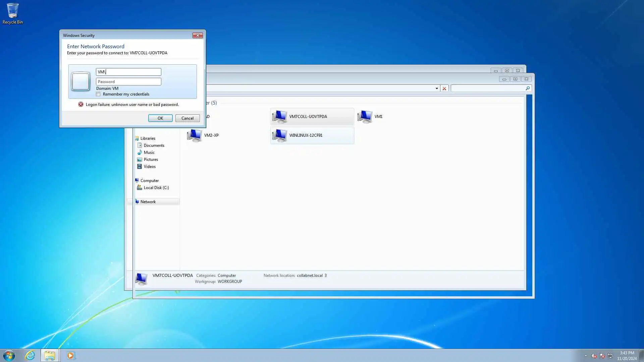Launch Internet Explorer from taskbar
The height and width of the screenshot is (362, 644).
coord(30,355)
